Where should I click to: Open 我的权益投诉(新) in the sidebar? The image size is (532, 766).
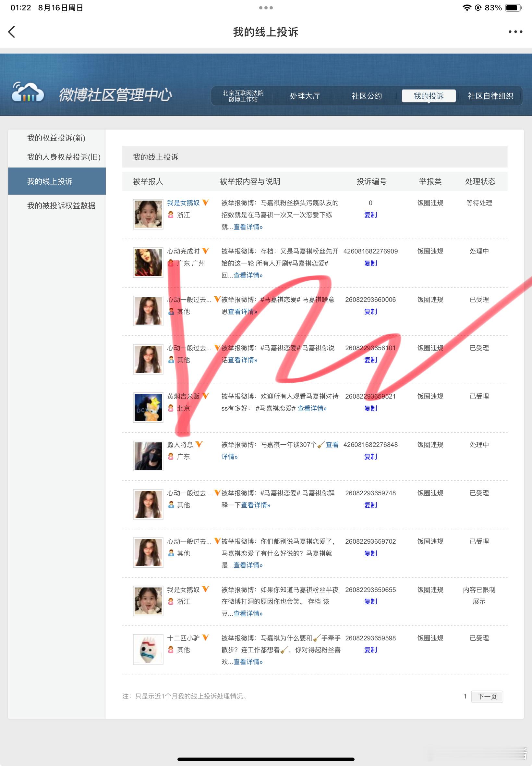point(56,138)
